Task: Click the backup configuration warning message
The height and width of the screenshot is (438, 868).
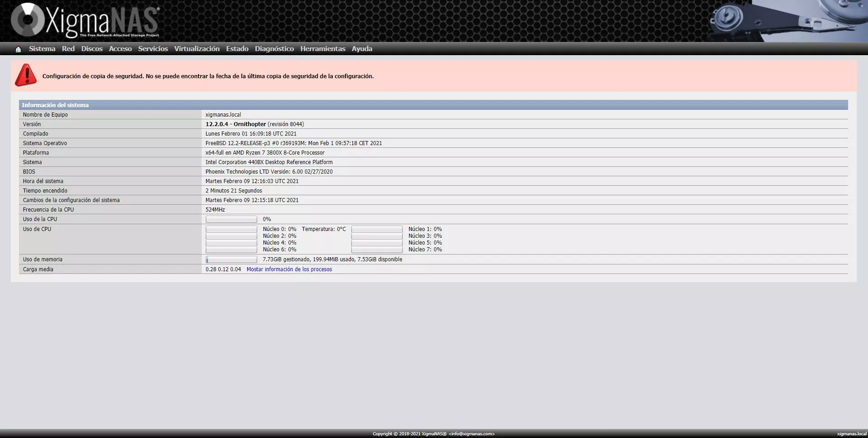Action: (208, 76)
